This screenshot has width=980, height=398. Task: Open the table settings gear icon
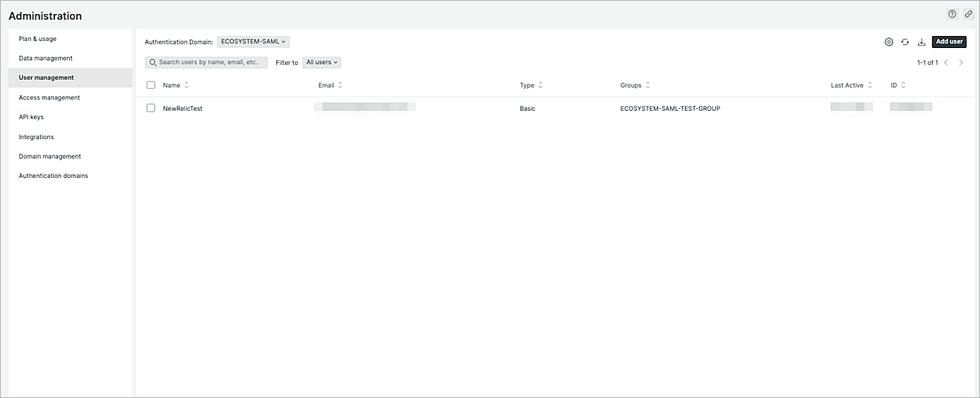click(x=889, y=42)
